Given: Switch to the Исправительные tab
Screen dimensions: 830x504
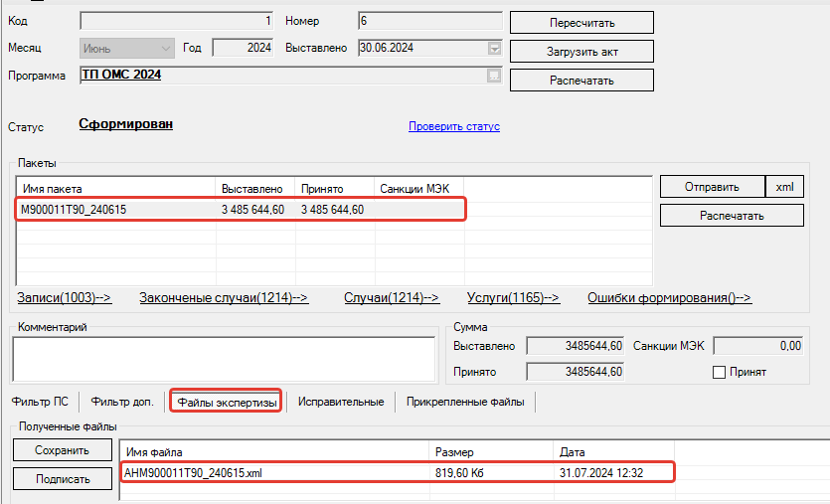Looking at the screenshot, I should pyautogui.click(x=341, y=402).
